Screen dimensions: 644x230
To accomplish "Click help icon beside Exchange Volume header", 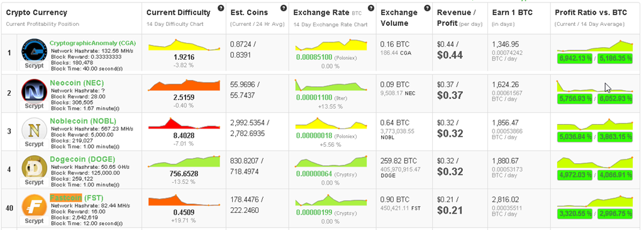I will 427,8.
